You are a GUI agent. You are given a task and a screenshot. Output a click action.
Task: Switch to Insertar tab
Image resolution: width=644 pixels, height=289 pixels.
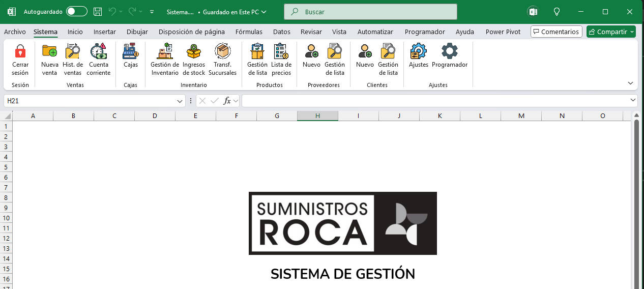105,32
